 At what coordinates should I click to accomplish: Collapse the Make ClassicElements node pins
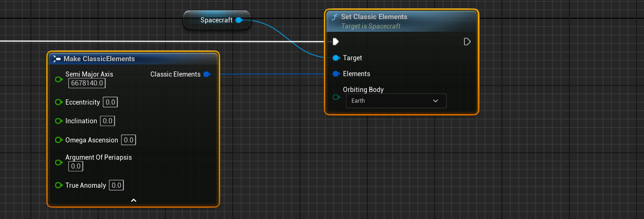point(133,200)
